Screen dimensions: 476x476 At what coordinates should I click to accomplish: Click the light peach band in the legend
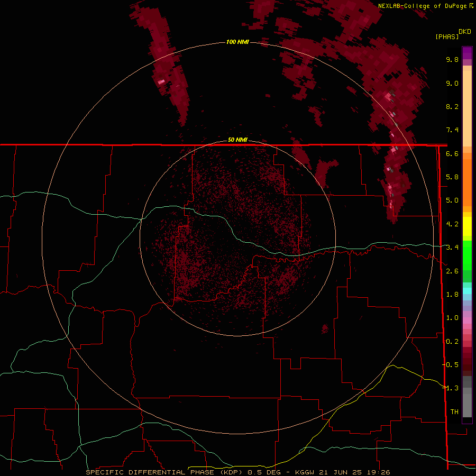467,108
